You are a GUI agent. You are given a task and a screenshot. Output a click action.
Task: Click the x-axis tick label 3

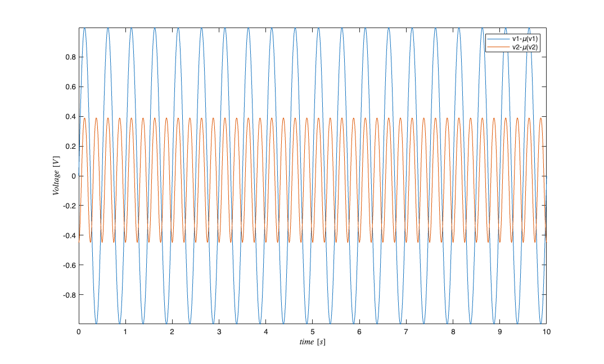[219, 332]
